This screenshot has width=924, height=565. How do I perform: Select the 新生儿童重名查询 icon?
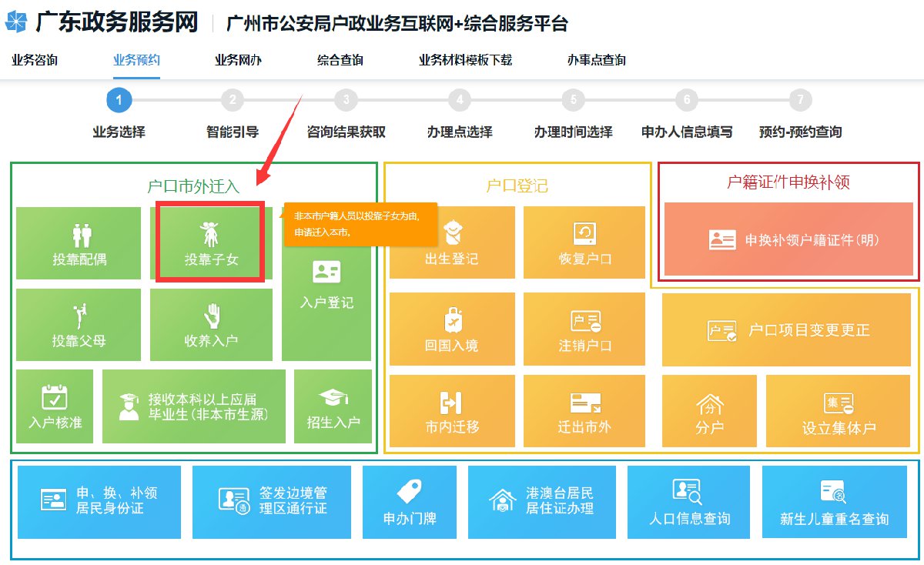835,501
